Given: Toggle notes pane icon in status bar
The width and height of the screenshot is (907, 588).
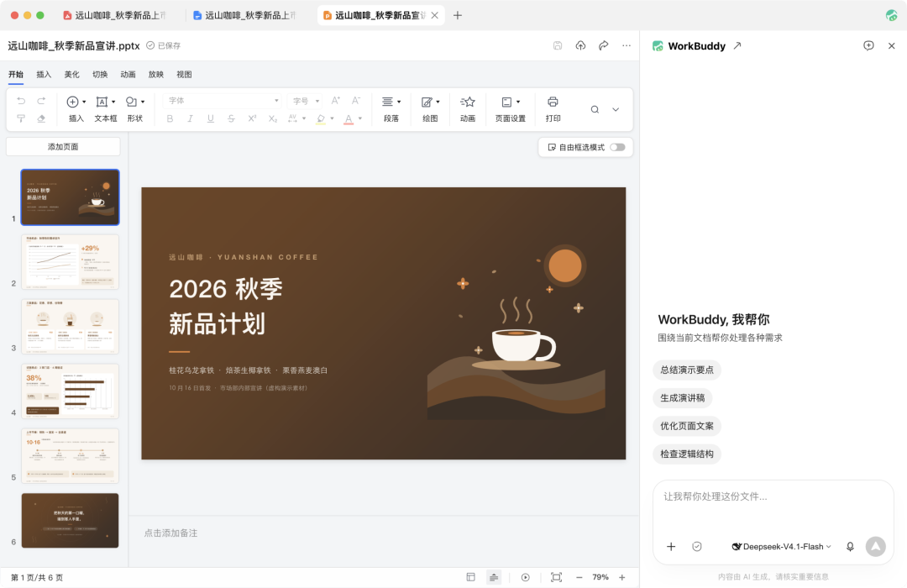Looking at the screenshot, I should [x=494, y=577].
